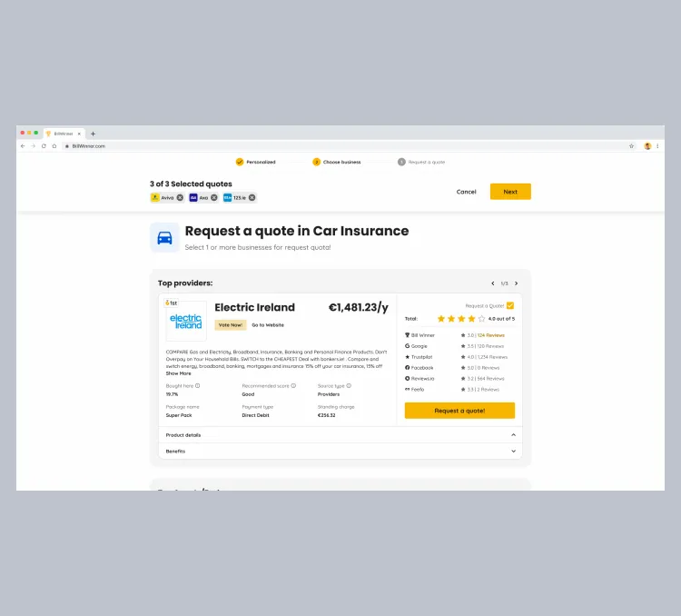Expand description with Show More

coord(178,373)
